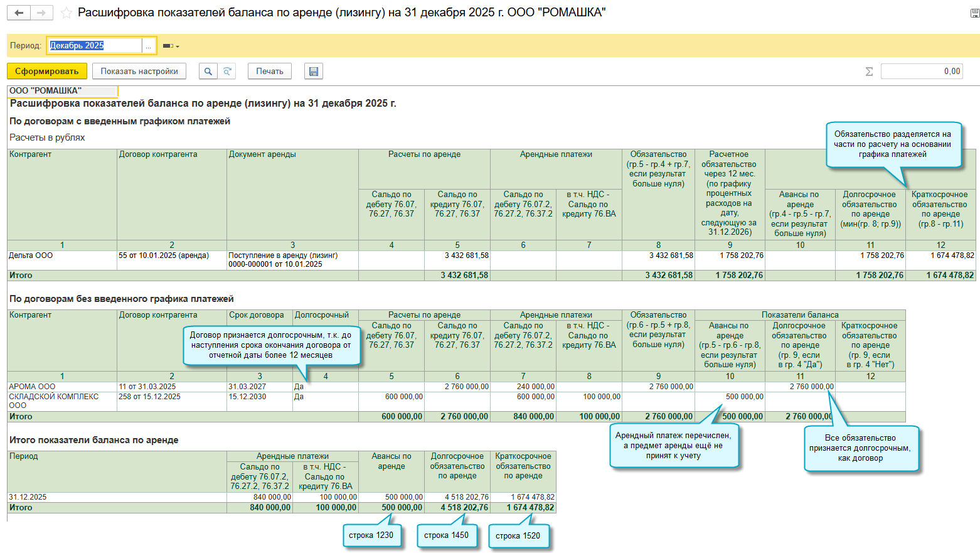Click the report title Расшифровка показателей баланса inside the sheet

pyautogui.click(x=203, y=104)
